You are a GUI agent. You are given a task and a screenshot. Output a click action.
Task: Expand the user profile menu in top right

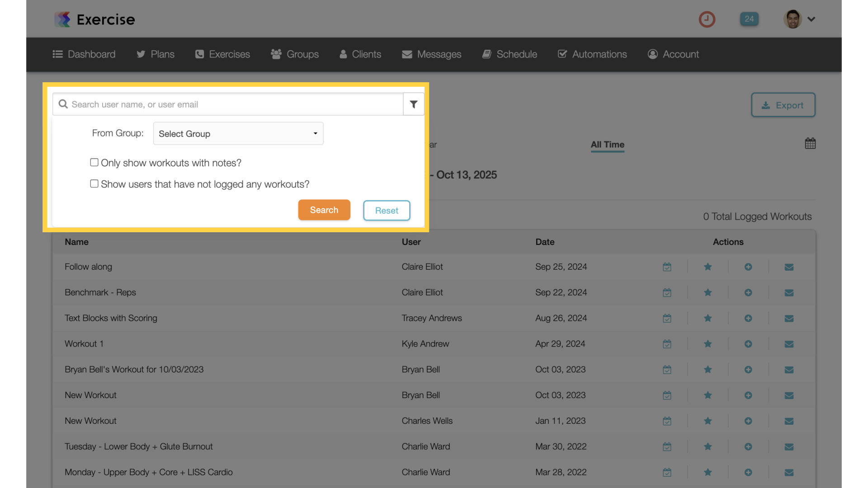pos(799,19)
